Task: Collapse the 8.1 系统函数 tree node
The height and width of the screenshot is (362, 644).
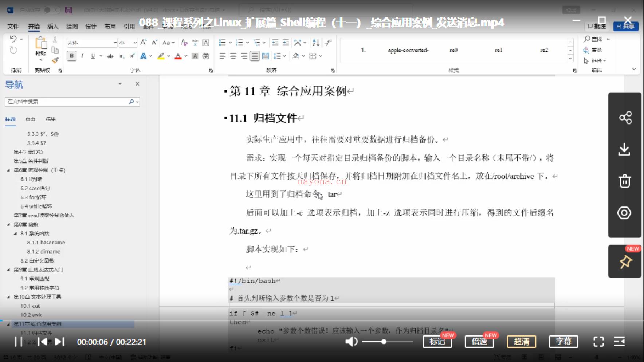Action: [x=15, y=233]
